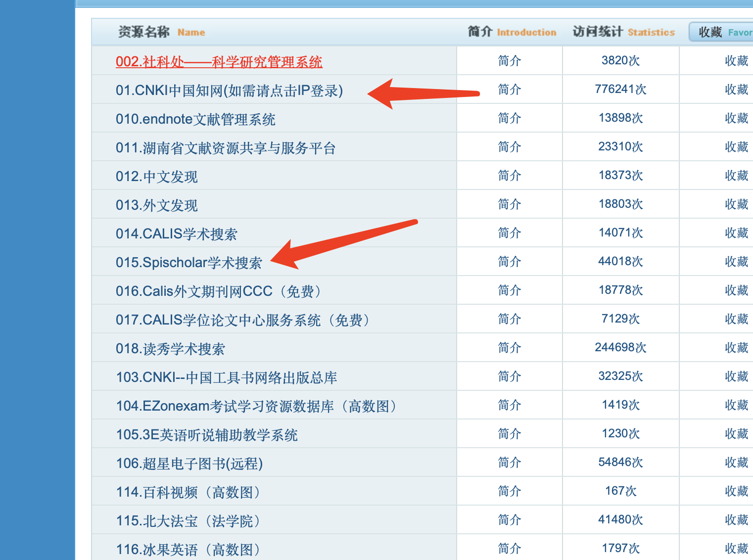Screen dimensions: 753x560
Task: Click 收藏 in the 超星电子图书 row
Action: click(737, 463)
